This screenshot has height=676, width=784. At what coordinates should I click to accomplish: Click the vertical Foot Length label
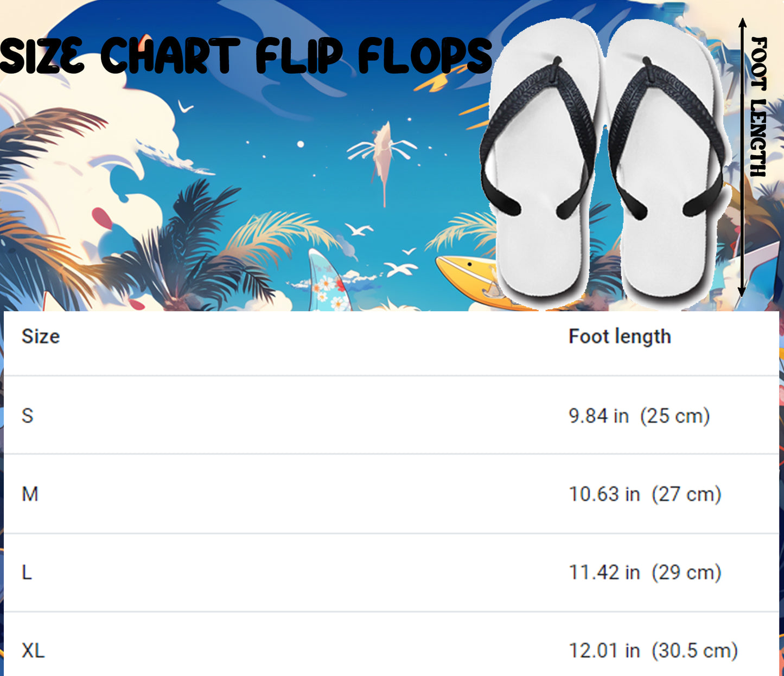tap(758, 107)
